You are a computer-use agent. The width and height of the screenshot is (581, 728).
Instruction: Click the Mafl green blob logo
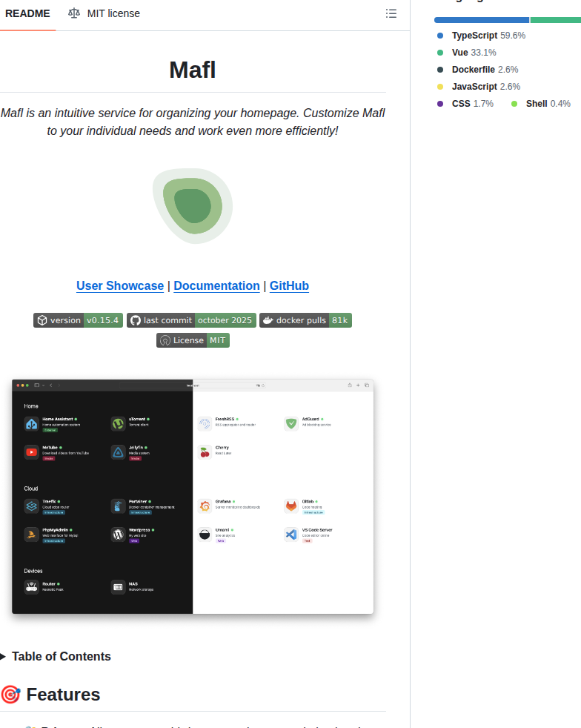pyautogui.click(x=193, y=205)
